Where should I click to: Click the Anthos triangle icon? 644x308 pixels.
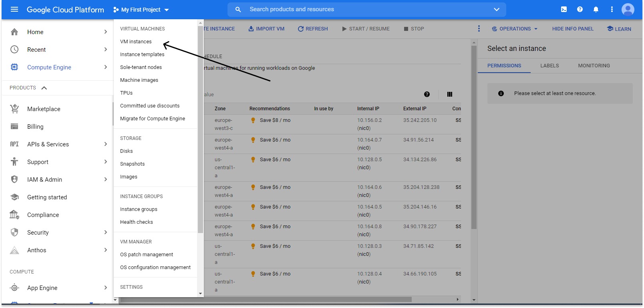point(14,250)
